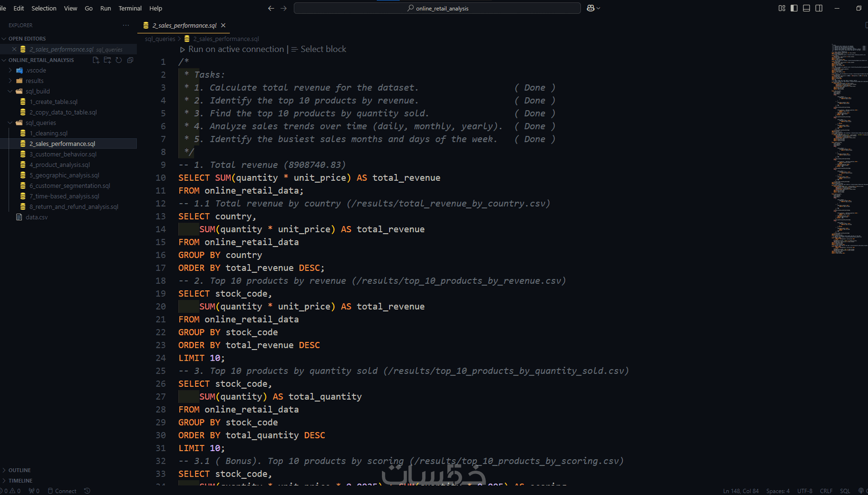This screenshot has width=868, height=495.
Task: Click the Connect database status item
Action: point(62,491)
